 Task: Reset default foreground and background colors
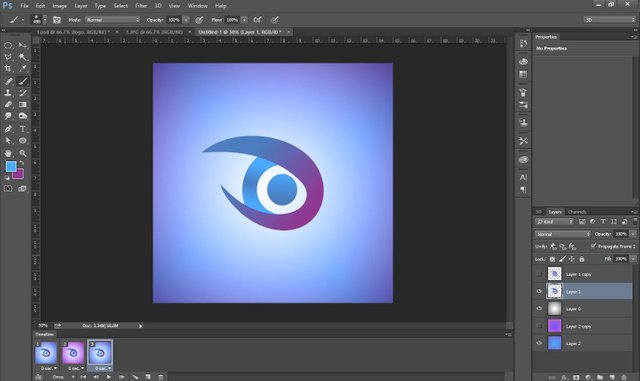7,178
